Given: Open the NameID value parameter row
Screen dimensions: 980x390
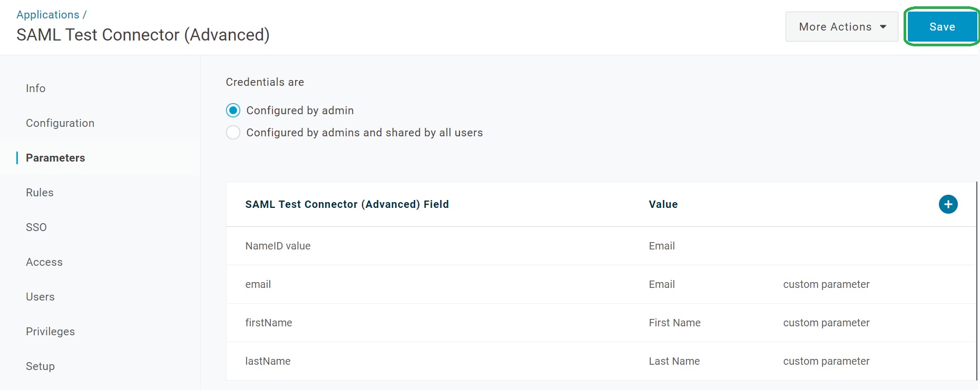Looking at the screenshot, I should (278, 246).
